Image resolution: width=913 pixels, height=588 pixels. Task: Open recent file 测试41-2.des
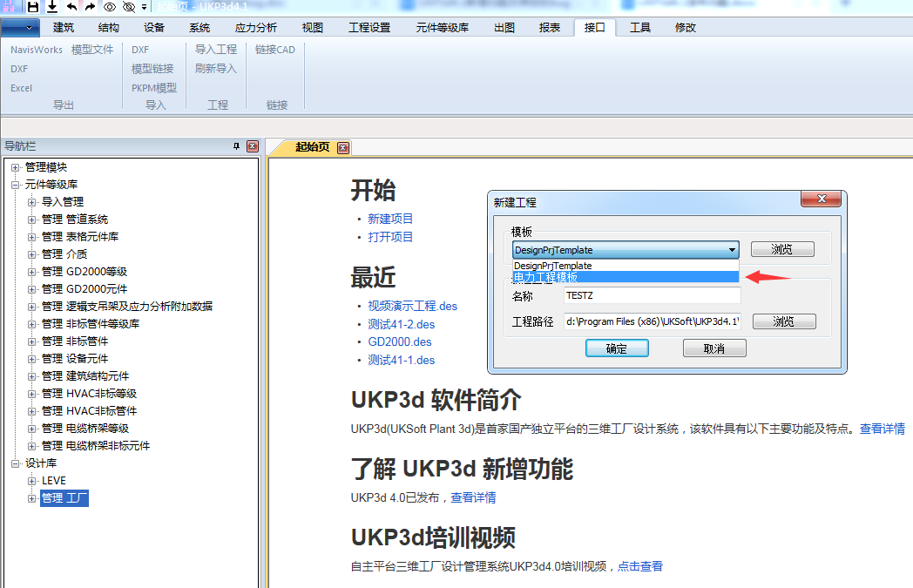(x=402, y=324)
